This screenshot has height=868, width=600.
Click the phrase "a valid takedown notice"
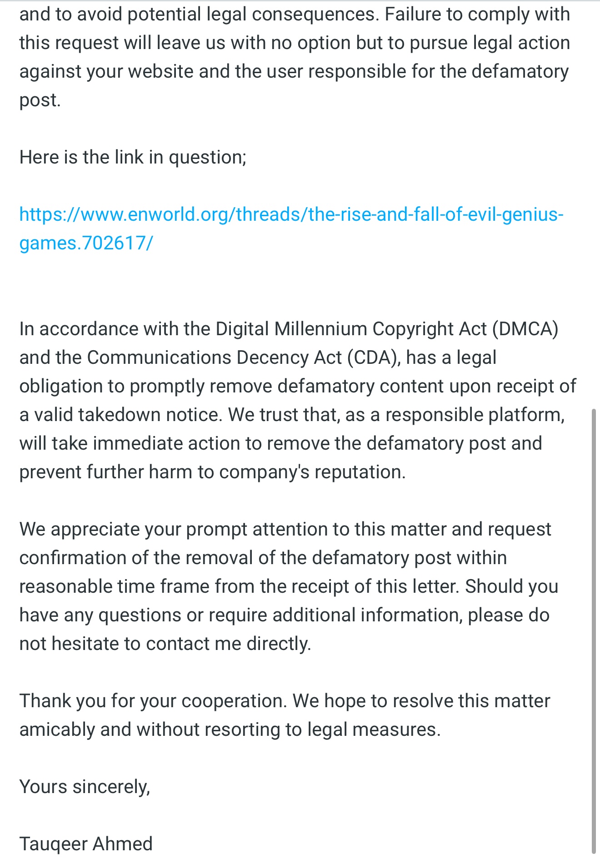tap(120, 415)
